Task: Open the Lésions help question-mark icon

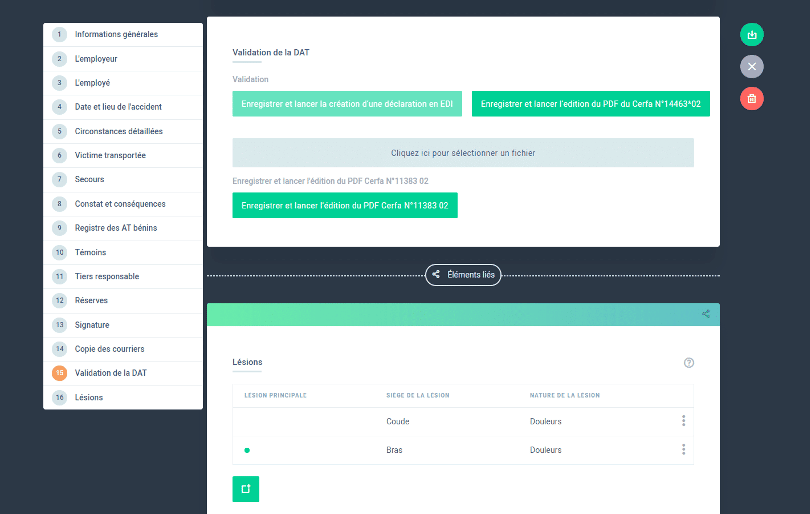Action: pyautogui.click(x=689, y=363)
